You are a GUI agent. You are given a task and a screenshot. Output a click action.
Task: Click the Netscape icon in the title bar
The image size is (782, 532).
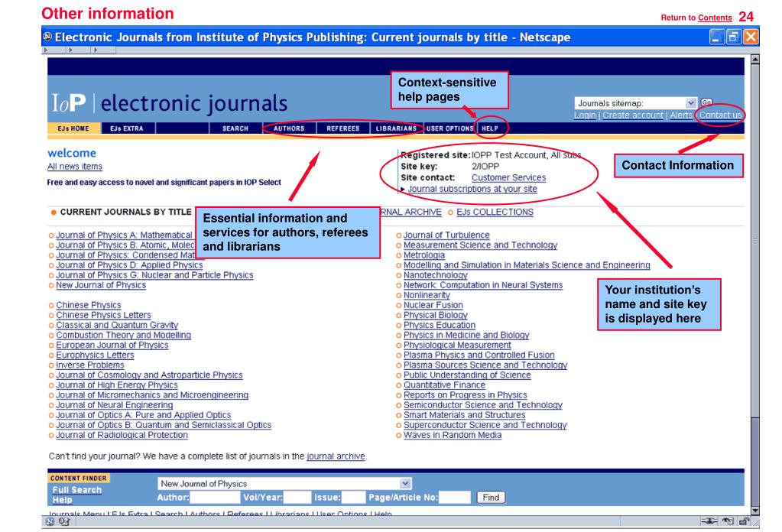[47, 37]
